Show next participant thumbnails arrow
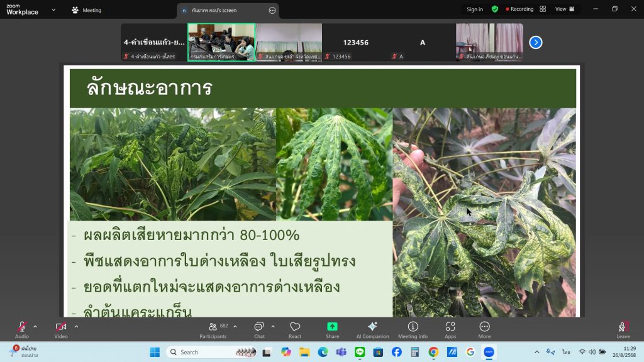644x362 pixels. [x=536, y=42]
